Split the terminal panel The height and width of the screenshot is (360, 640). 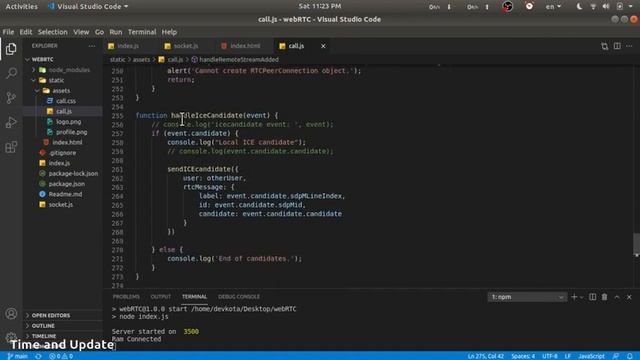click(592, 297)
